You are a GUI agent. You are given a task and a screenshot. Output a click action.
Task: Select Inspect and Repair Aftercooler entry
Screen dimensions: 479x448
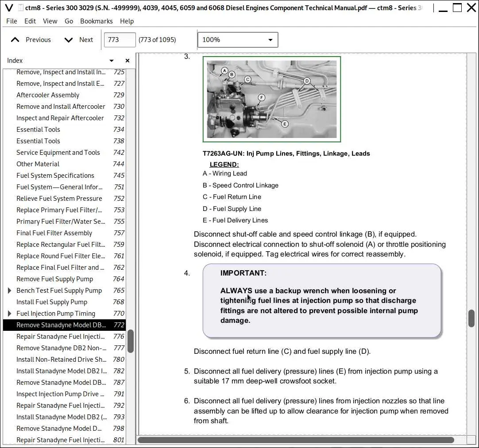[x=64, y=118]
